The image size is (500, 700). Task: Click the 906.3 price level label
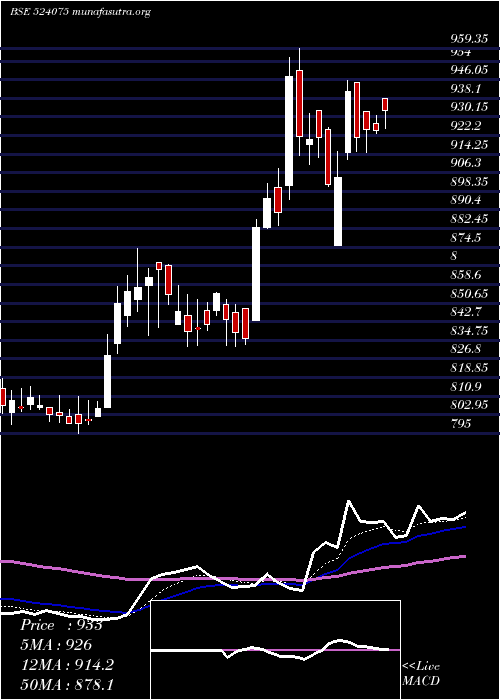(465, 163)
